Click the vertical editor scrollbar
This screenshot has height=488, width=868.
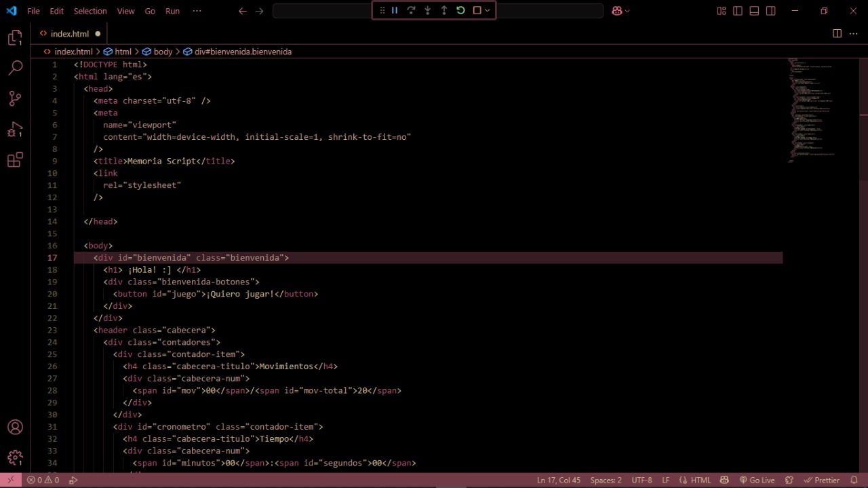click(x=863, y=265)
